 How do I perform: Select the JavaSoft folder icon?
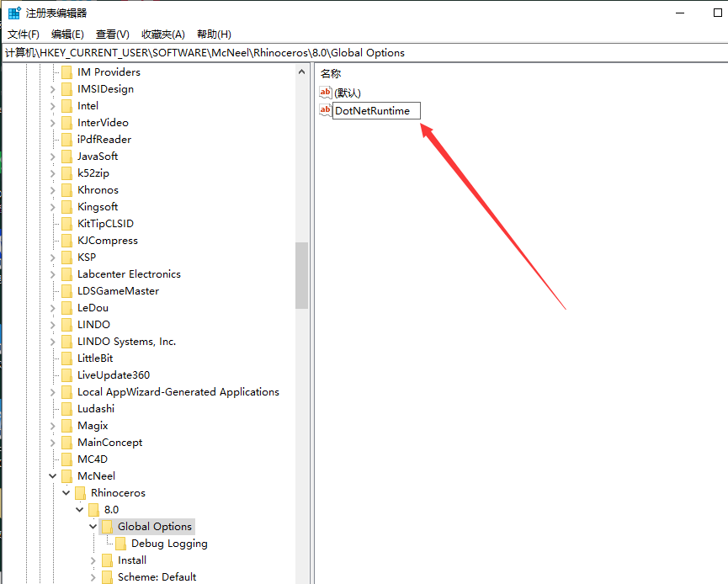tap(66, 157)
